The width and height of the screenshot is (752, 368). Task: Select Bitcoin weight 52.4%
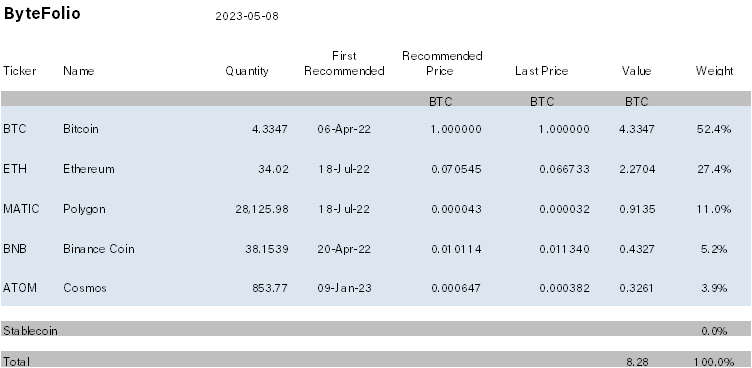click(x=714, y=129)
